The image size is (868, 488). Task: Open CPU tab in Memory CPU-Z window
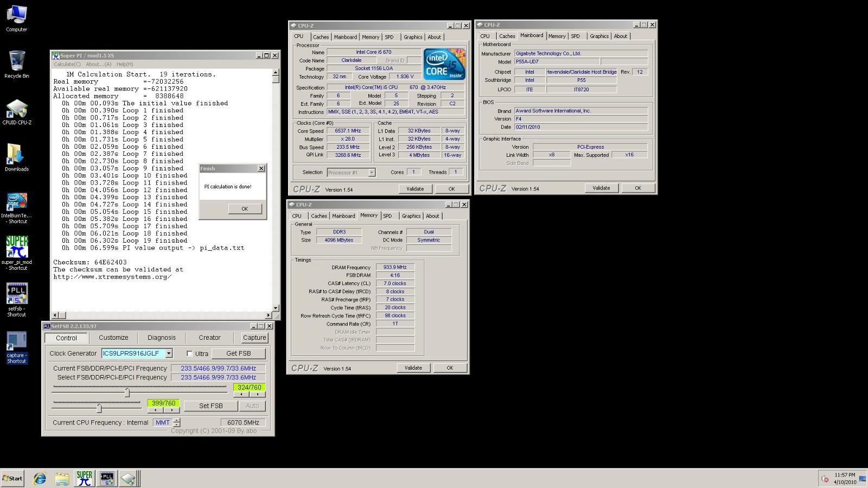[297, 216]
